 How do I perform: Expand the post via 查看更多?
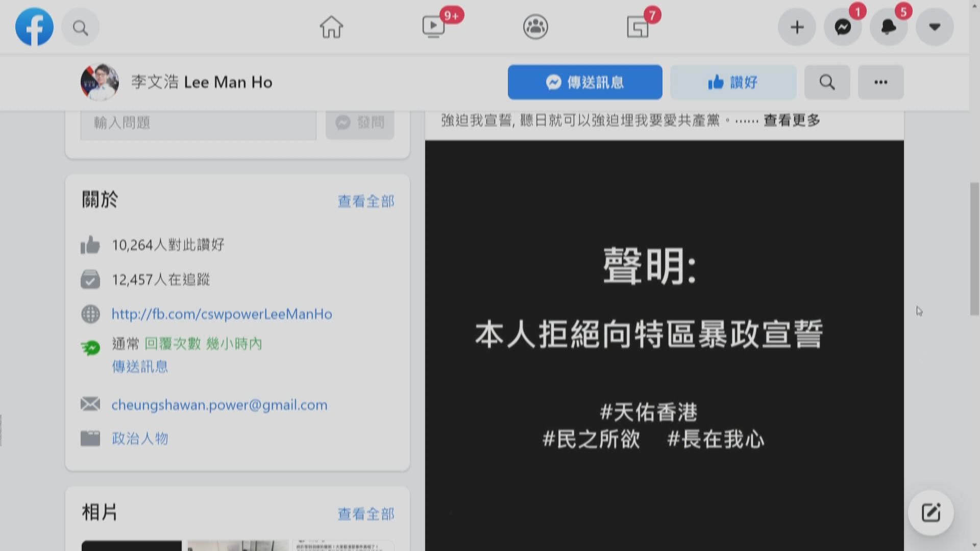(791, 120)
